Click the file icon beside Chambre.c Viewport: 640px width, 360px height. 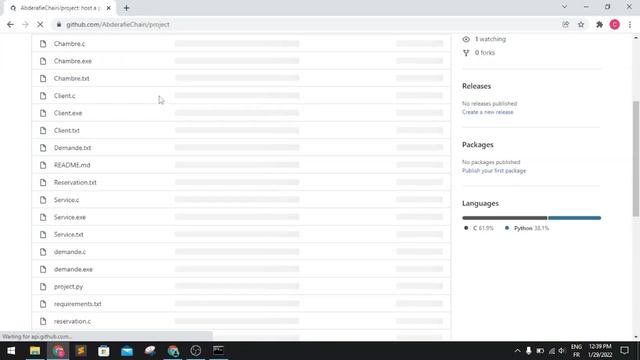point(43,44)
